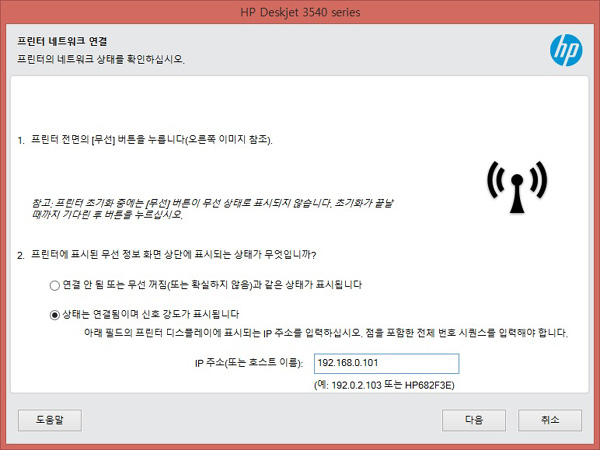Click the HP Deskjet 3540 series title
The image size is (600, 450).
[x=300, y=12]
